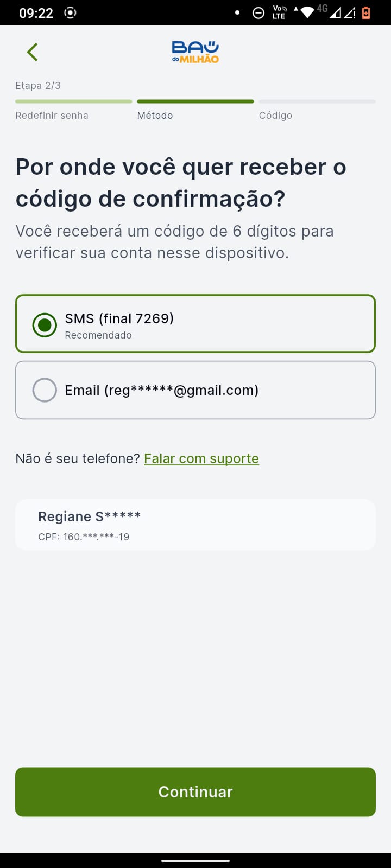Tap the system clock showing 09:22

(36, 13)
